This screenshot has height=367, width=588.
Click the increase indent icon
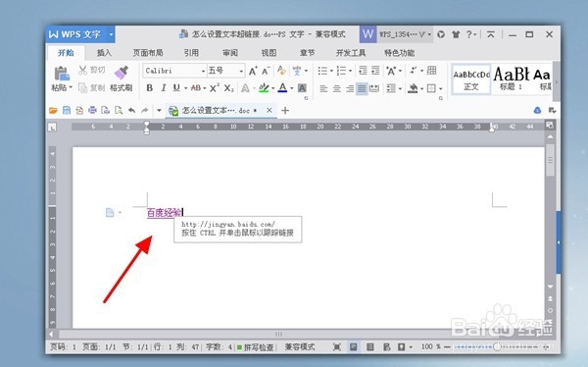click(x=375, y=71)
